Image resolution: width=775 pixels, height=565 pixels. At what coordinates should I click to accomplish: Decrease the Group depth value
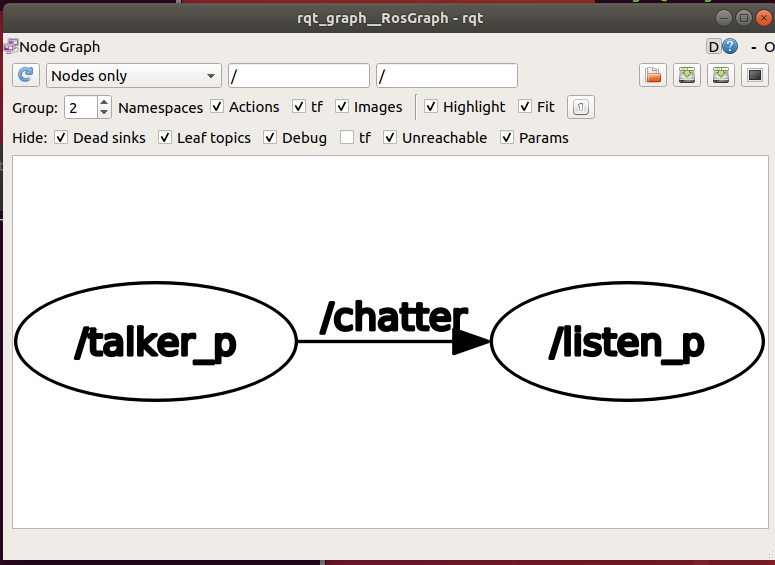coord(104,113)
